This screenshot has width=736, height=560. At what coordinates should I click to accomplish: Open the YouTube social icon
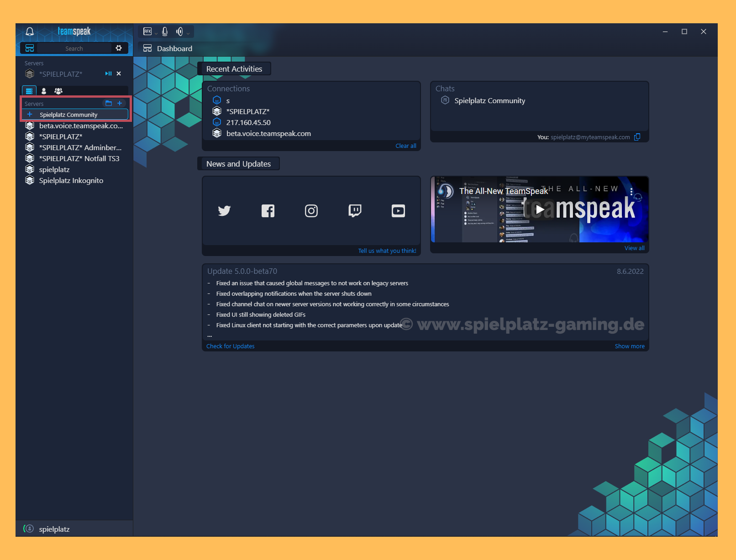pyautogui.click(x=398, y=211)
